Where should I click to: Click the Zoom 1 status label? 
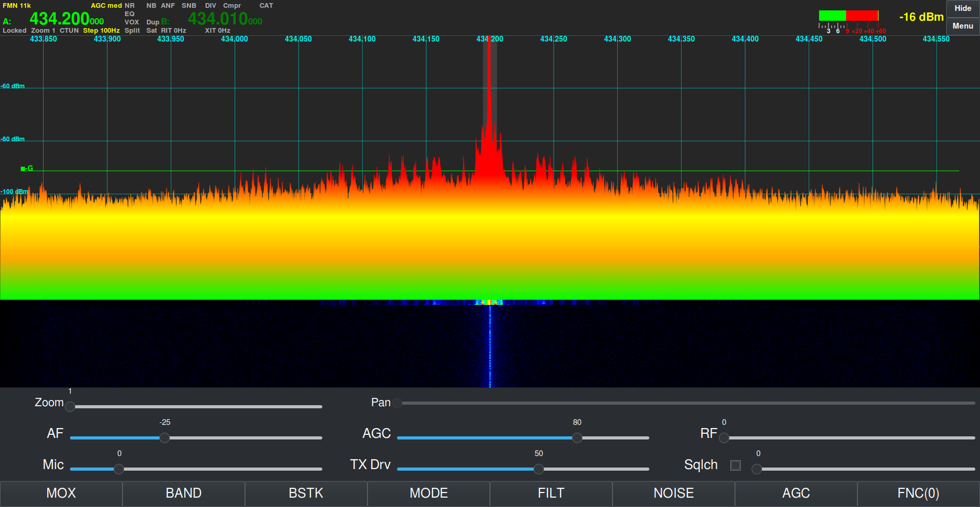tap(43, 31)
